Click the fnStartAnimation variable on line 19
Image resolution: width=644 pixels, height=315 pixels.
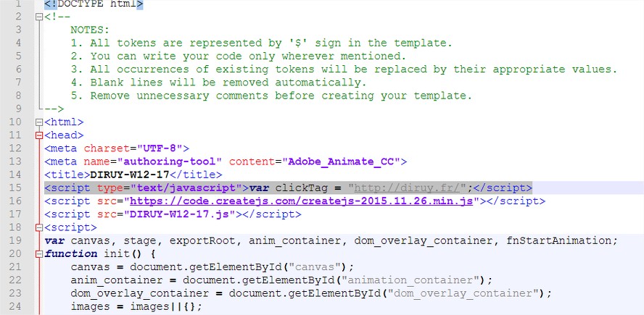(x=558, y=240)
